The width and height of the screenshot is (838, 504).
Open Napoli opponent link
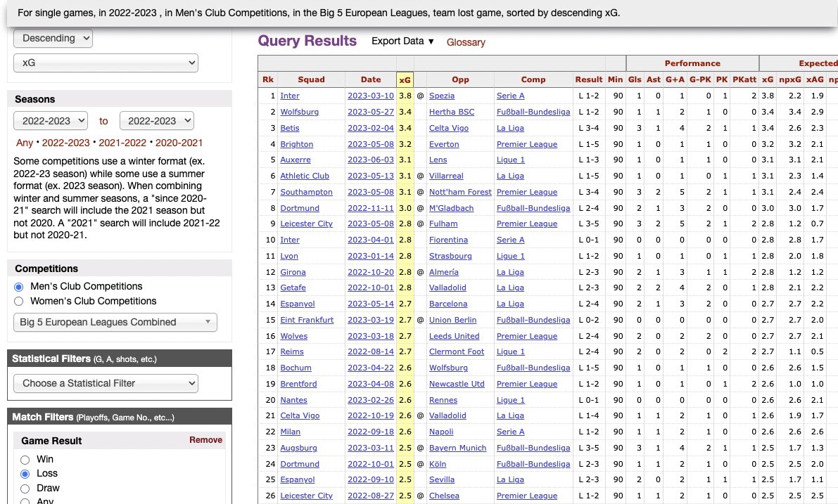[441, 432]
